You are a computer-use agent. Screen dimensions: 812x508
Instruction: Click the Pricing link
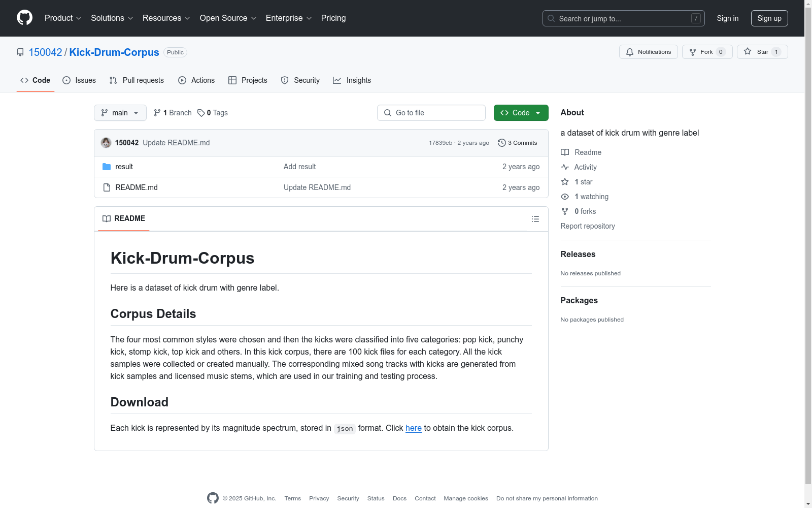coord(333,18)
